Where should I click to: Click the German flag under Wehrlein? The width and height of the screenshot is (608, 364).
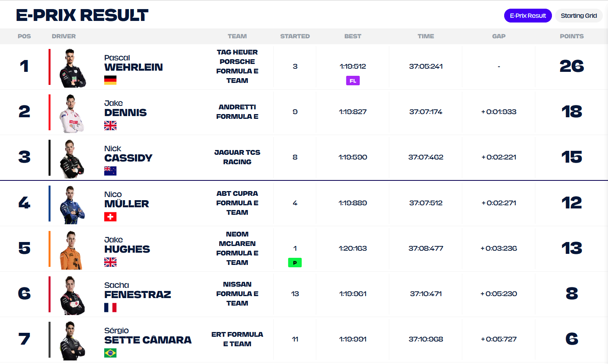[x=110, y=80]
